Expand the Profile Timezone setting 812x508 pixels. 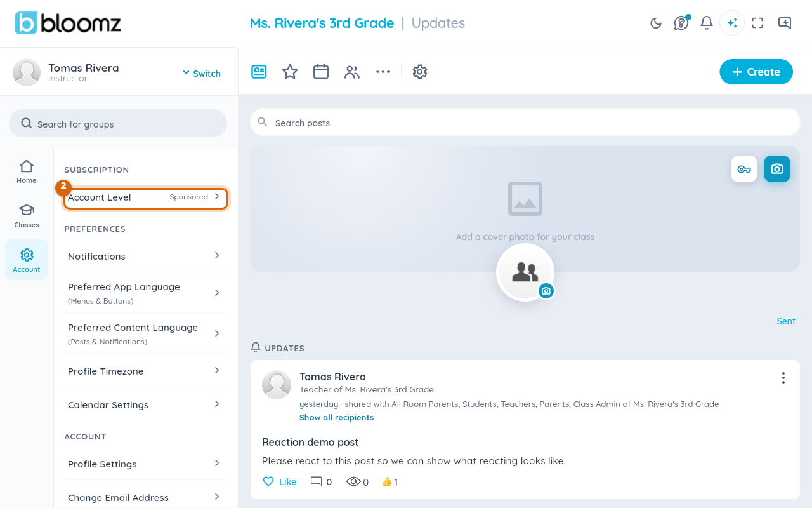[x=145, y=371]
